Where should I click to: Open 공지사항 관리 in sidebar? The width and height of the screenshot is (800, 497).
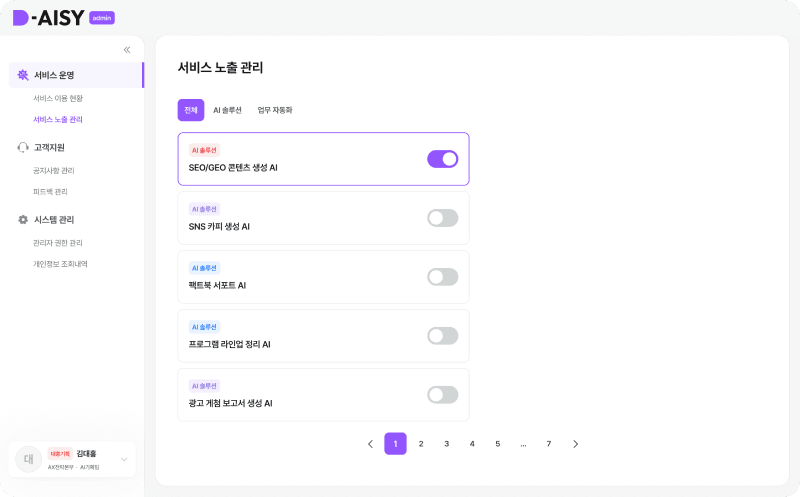54,170
